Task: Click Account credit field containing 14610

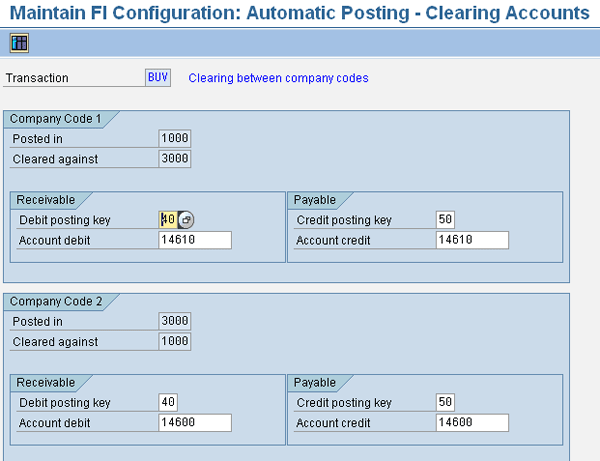Action: (x=472, y=240)
